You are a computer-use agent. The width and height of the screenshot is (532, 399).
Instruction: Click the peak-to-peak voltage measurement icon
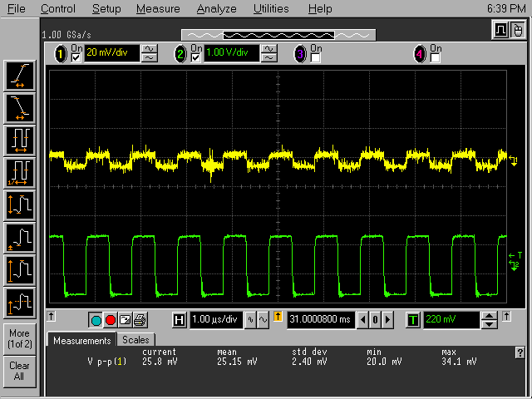pyautogui.click(x=19, y=204)
